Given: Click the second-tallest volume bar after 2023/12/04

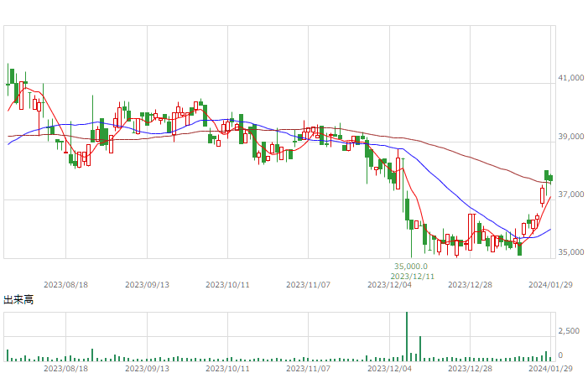Looking at the screenshot, I should point(420,349).
